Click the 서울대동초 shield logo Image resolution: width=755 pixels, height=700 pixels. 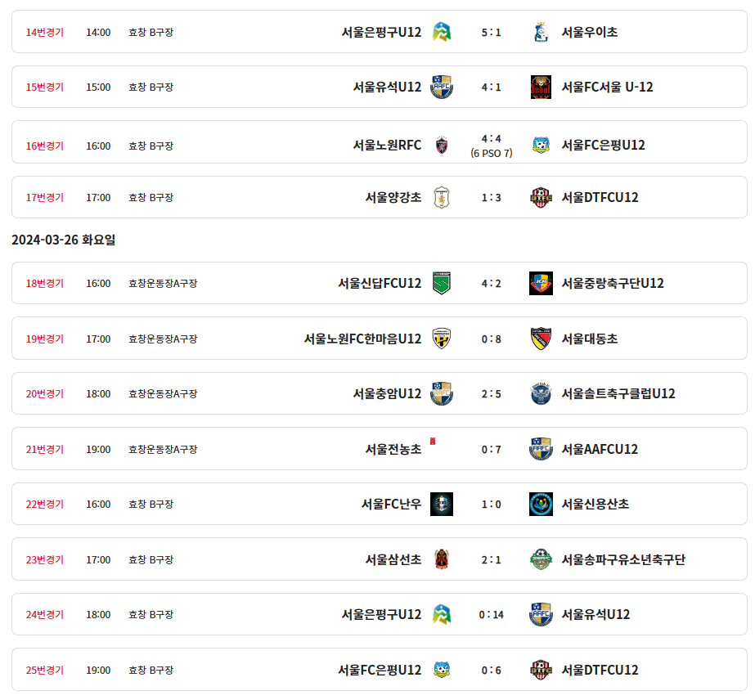pyautogui.click(x=541, y=339)
